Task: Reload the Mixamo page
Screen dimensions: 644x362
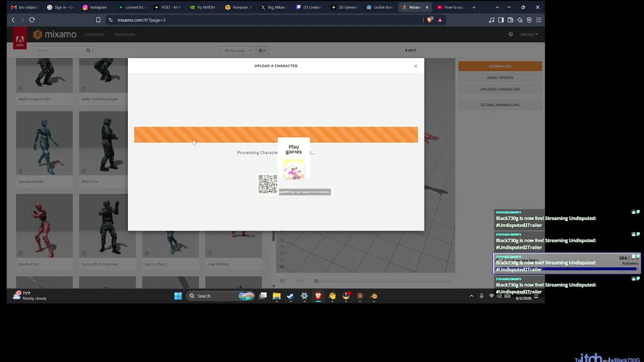Action: coord(32,20)
